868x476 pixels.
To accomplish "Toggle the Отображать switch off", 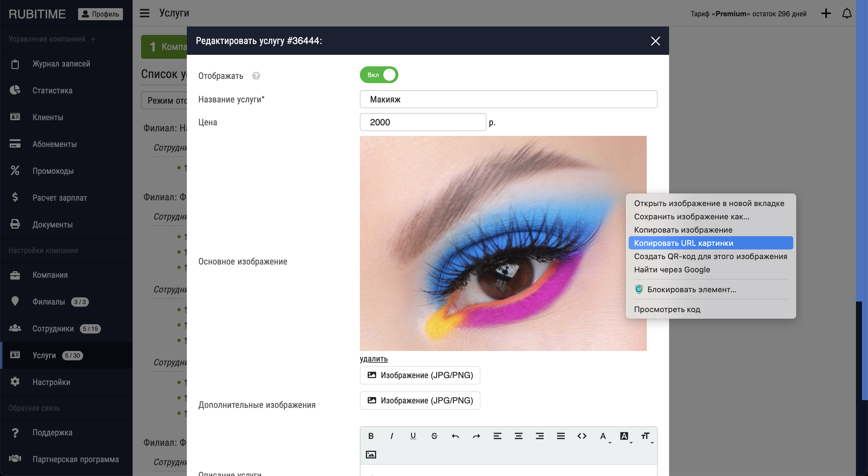I will click(379, 75).
